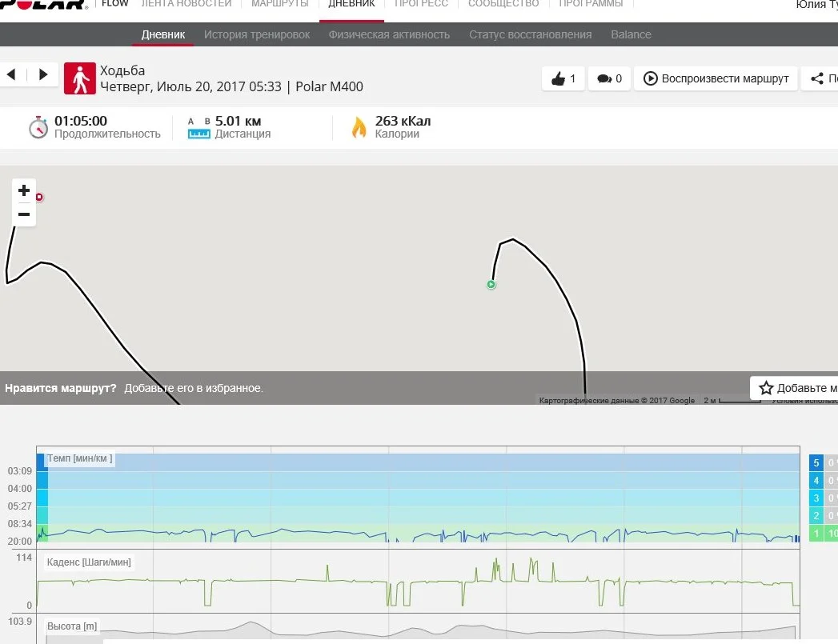The width and height of the screenshot is (838, 644).
Task: Click Картографические данные 2017 Google attribution
Action: [x=617, y=401]
